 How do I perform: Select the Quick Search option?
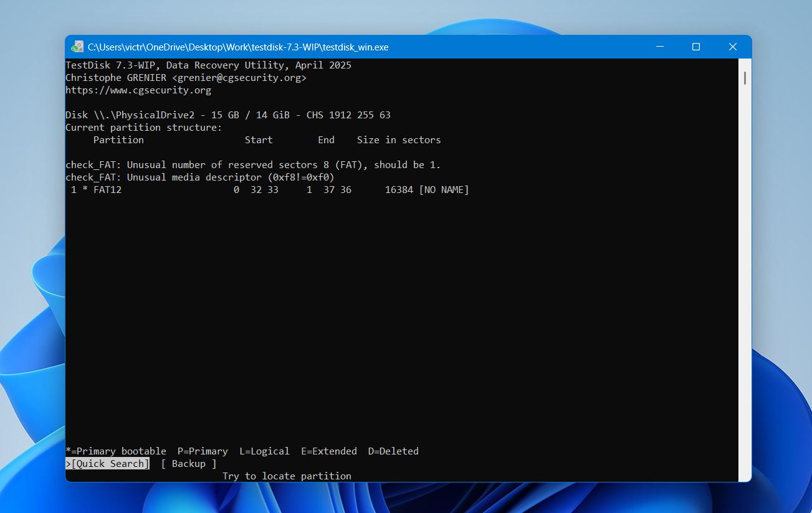pos(108,463)
